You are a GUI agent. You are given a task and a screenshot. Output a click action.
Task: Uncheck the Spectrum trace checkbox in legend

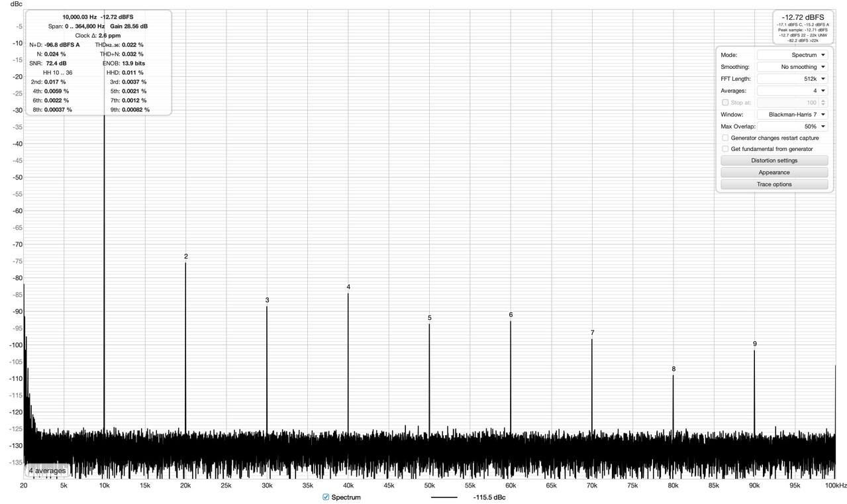click(326, 497)
